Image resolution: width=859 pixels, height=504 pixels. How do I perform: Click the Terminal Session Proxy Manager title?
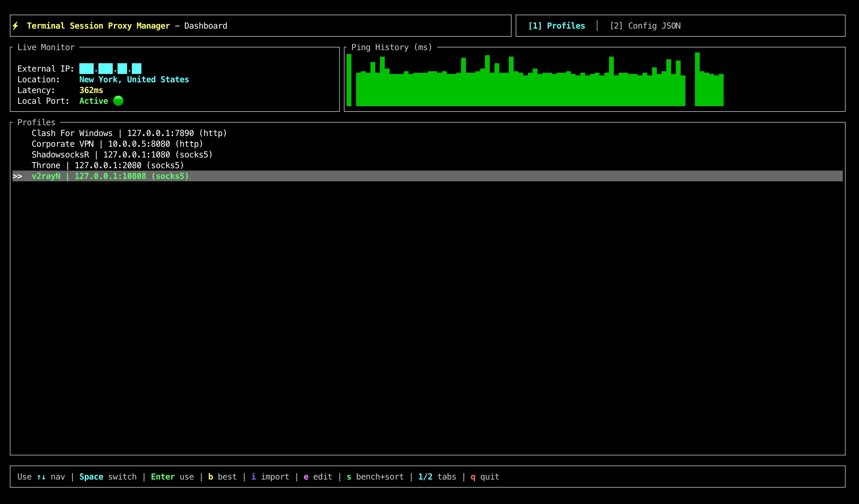(98, 26)
